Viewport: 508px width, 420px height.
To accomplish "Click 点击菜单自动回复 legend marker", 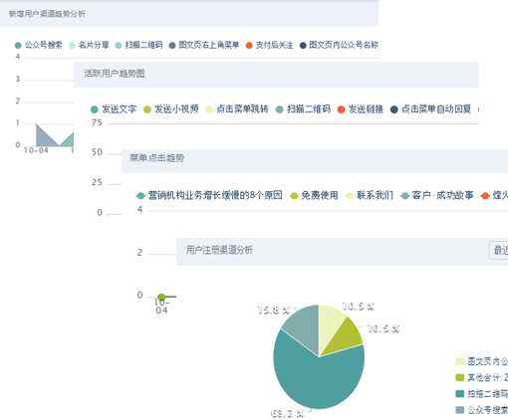I will 394,109.
